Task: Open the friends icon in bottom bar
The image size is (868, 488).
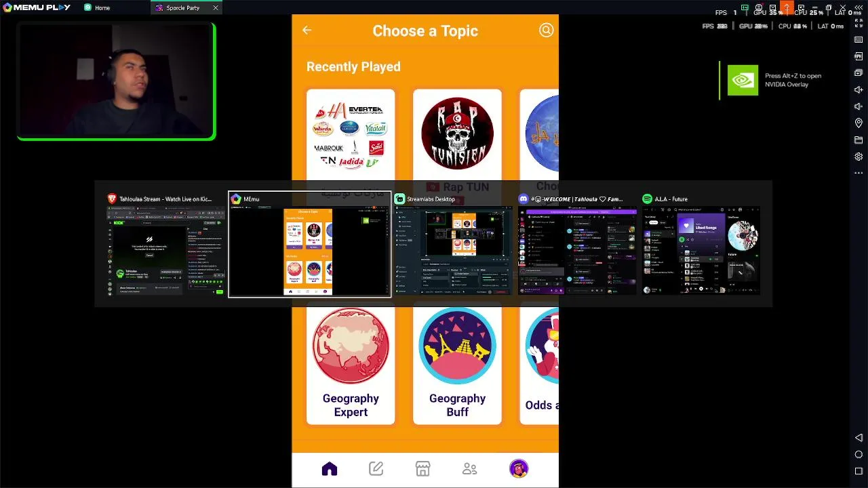Action: [469, 469]
